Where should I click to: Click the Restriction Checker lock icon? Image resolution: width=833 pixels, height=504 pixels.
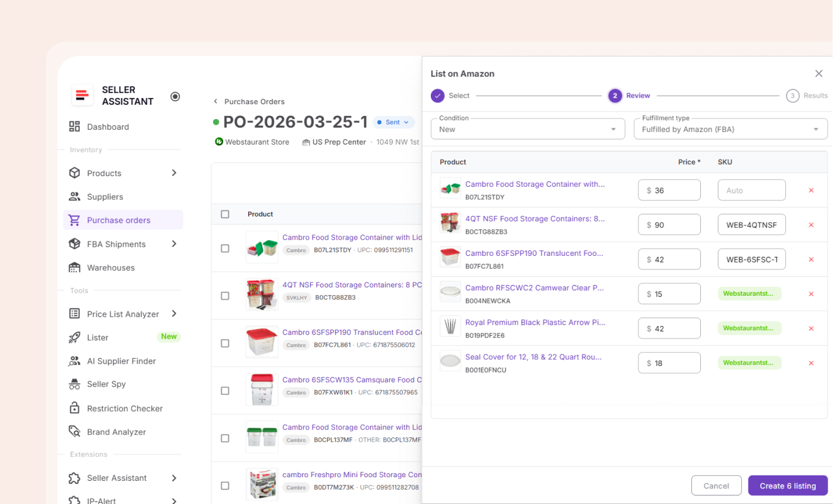click(74, 408)
